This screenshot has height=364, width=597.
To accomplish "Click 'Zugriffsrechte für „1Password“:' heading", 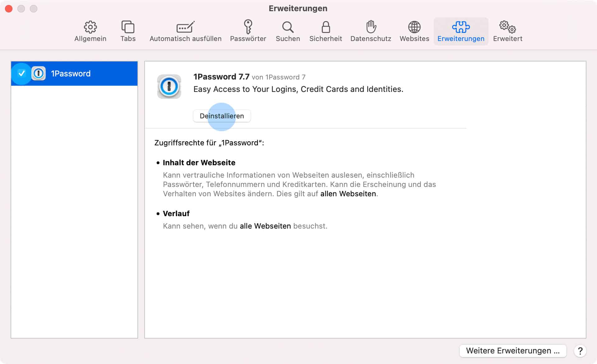I will tap(209, 143).
